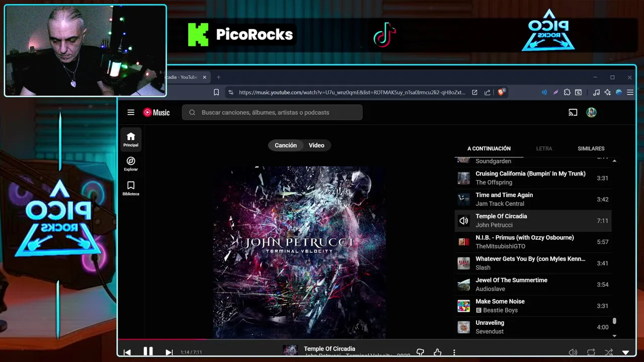Pause the current song
Viewport: 644px width, 362px height.
[x=148, y=352]
